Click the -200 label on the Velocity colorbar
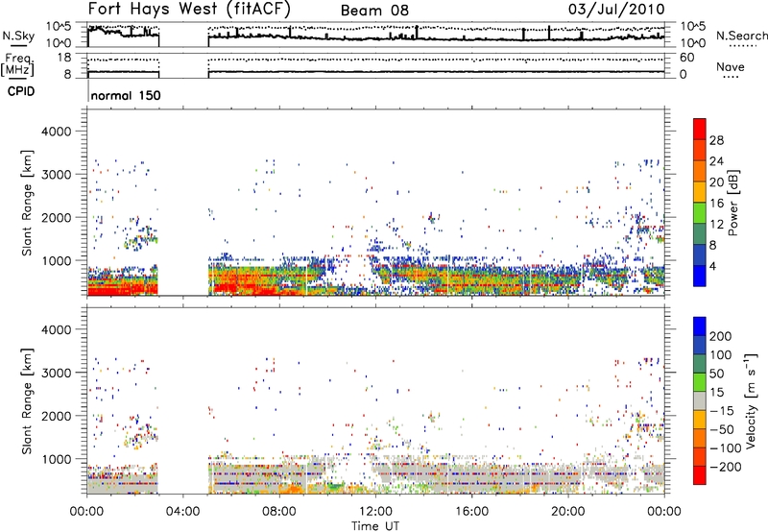 [726, 467]
